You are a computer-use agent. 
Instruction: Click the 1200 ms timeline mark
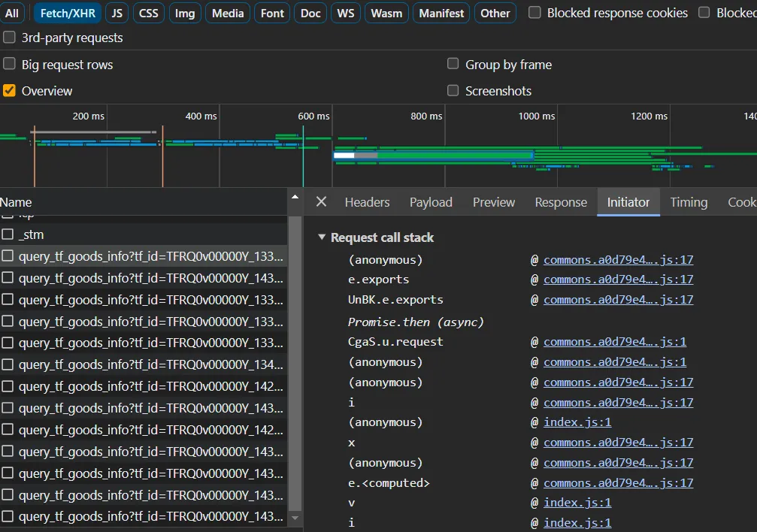pyautogui.click(x=649, y=116)
